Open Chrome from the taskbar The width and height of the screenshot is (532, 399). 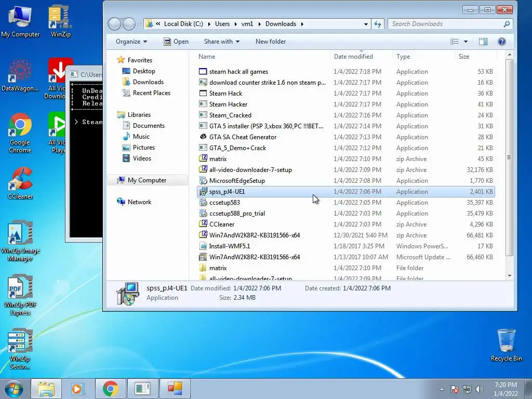[x=110, y=389]
